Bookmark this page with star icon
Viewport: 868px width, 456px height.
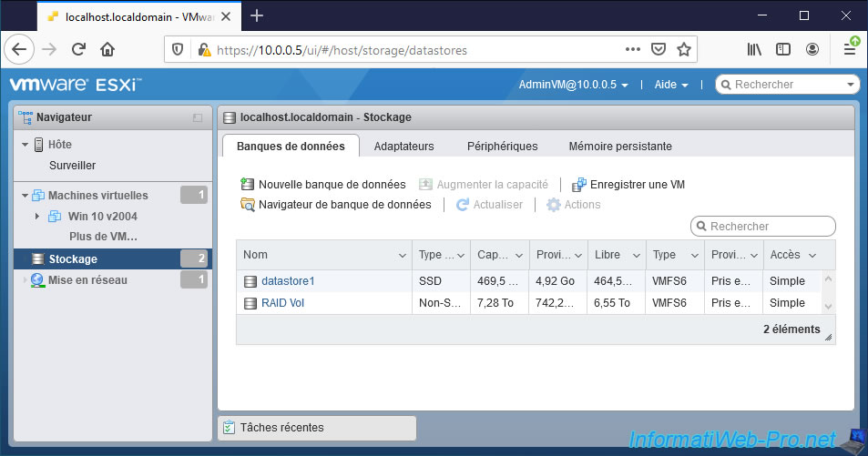[x=684, y=49]
